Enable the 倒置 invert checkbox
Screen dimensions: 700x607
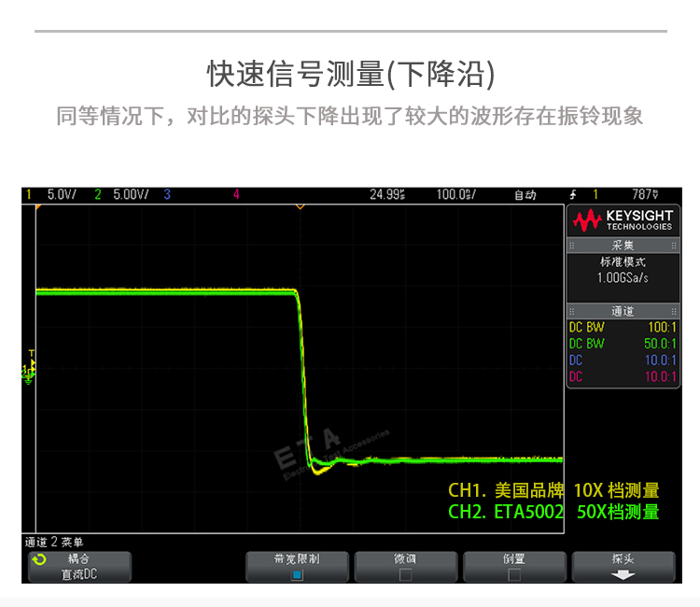point(514,575)
